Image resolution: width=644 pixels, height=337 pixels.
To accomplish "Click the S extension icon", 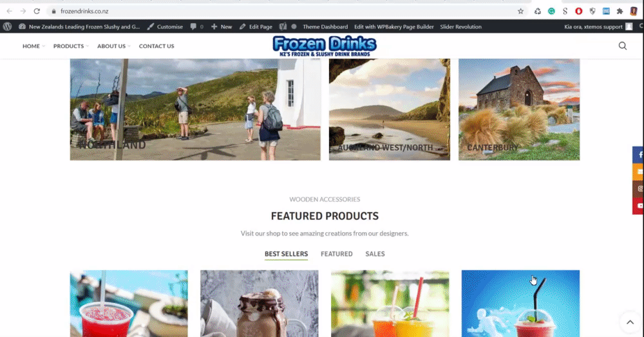I will tap(565, 11).
